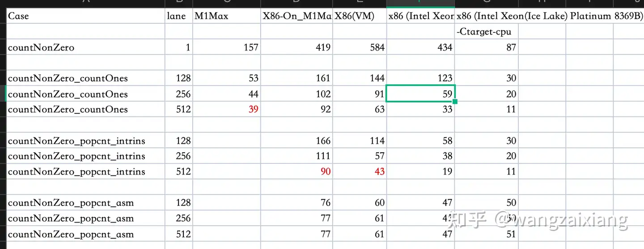Click the cell with value 87
The height and width of the screenshot is (249, 644).
(487, 47)
